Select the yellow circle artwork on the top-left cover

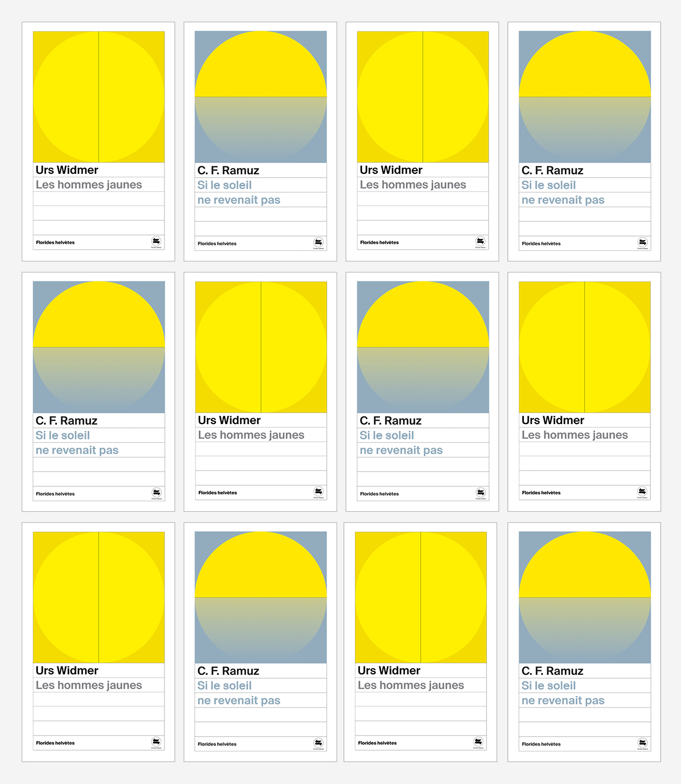tap(99, 97)
